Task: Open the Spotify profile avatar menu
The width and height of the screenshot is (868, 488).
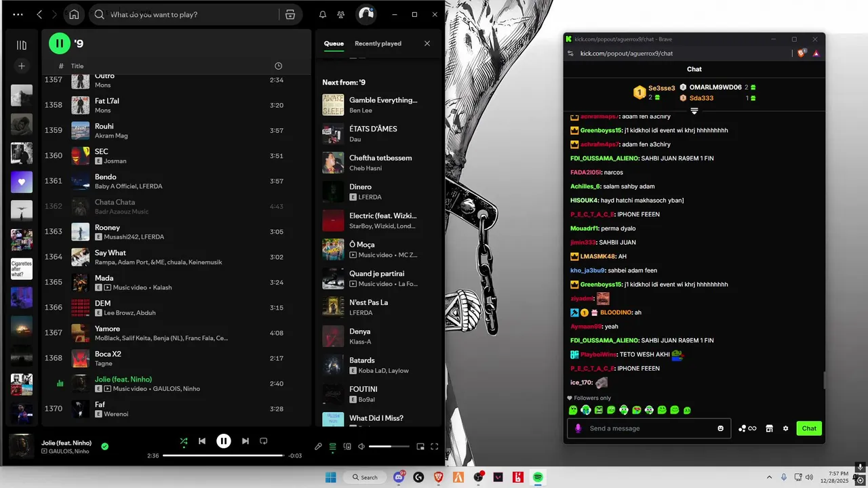Action: coord(366,14)
